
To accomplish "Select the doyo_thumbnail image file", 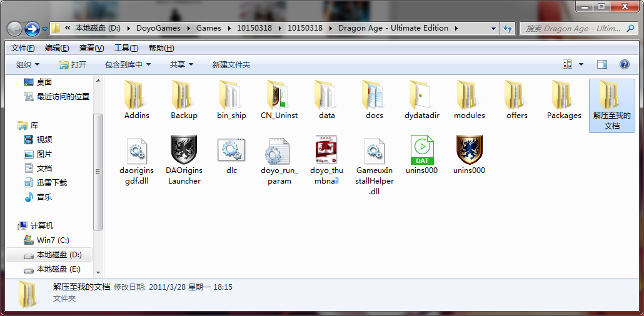I will click(326, 160).
